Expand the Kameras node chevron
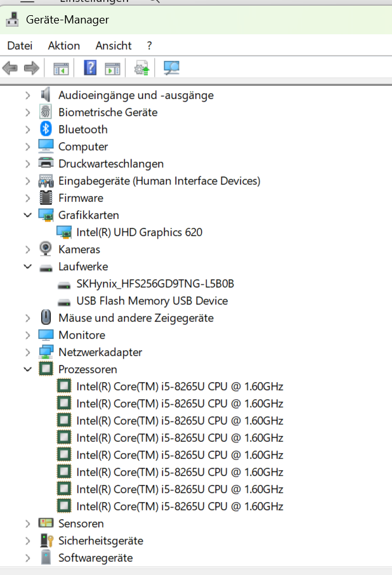 coord(28,249)
